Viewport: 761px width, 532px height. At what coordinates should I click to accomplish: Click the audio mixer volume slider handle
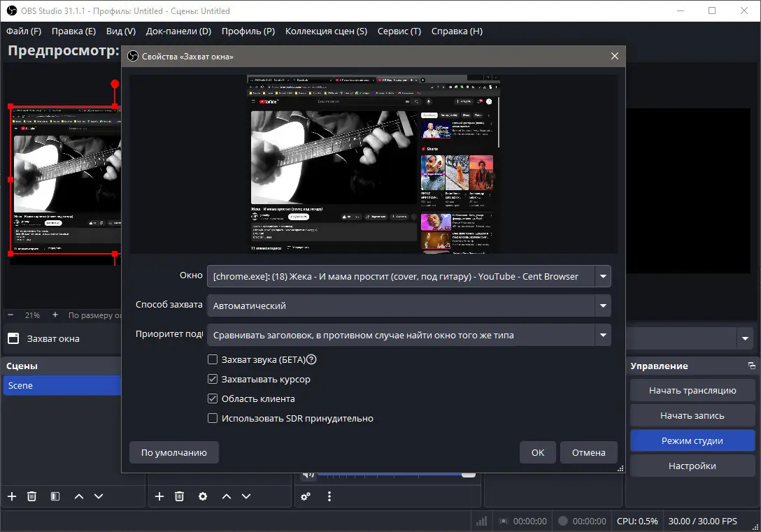click(469, 474)
